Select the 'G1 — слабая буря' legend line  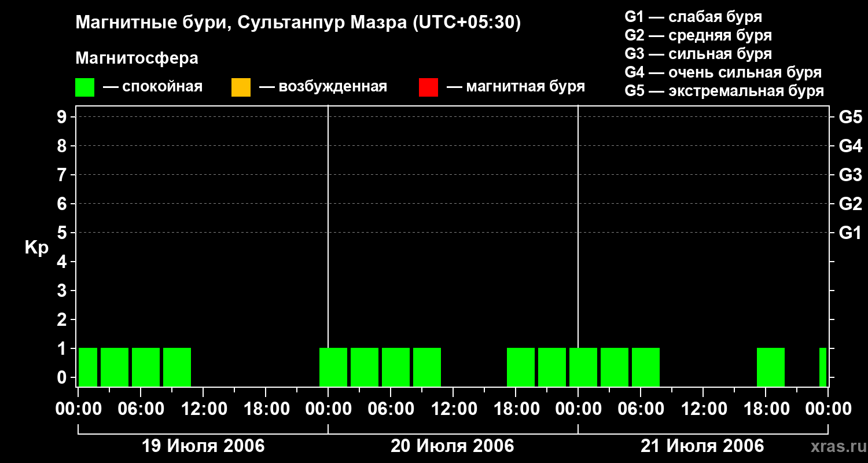tap(693, 17)
